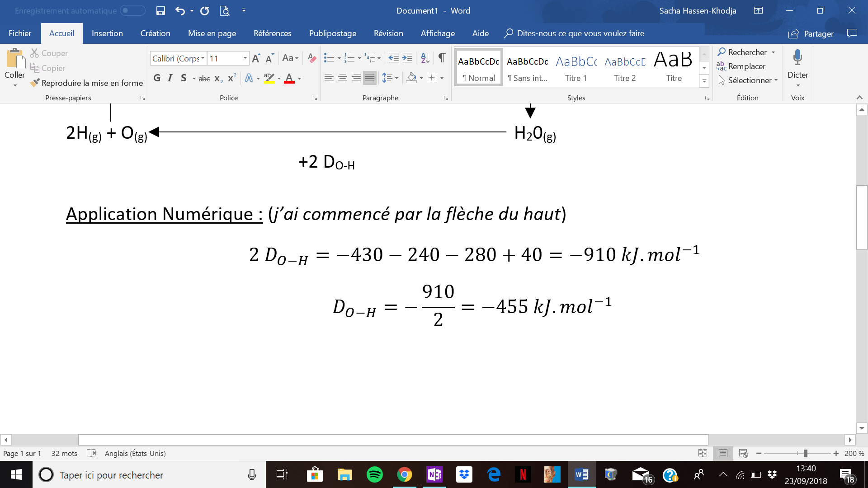Open the Références ribbon tab
This screenshot has height=488, width=868.
coord(272,33)
